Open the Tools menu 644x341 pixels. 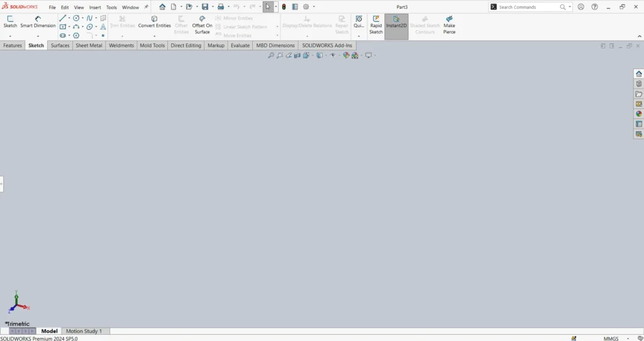[111, 8]
